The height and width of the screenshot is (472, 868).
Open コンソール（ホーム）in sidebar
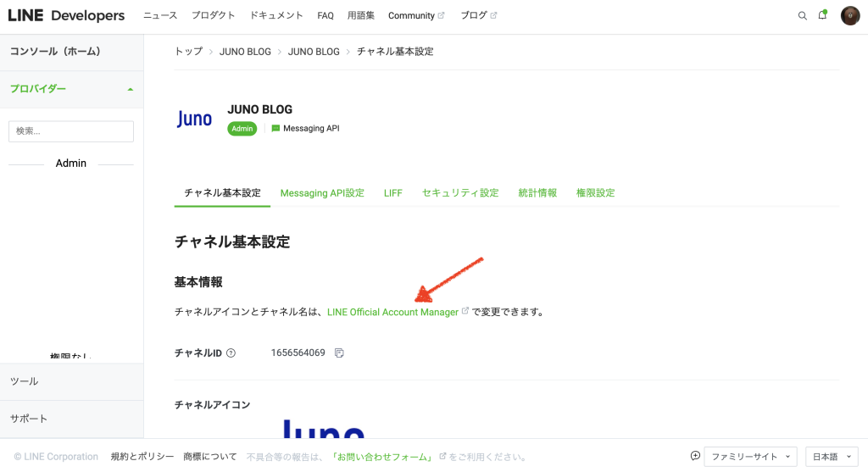click(x=72, y=52)
